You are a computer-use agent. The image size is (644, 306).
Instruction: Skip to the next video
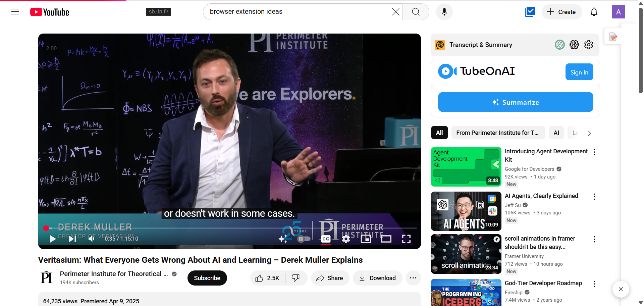[72, 239]
